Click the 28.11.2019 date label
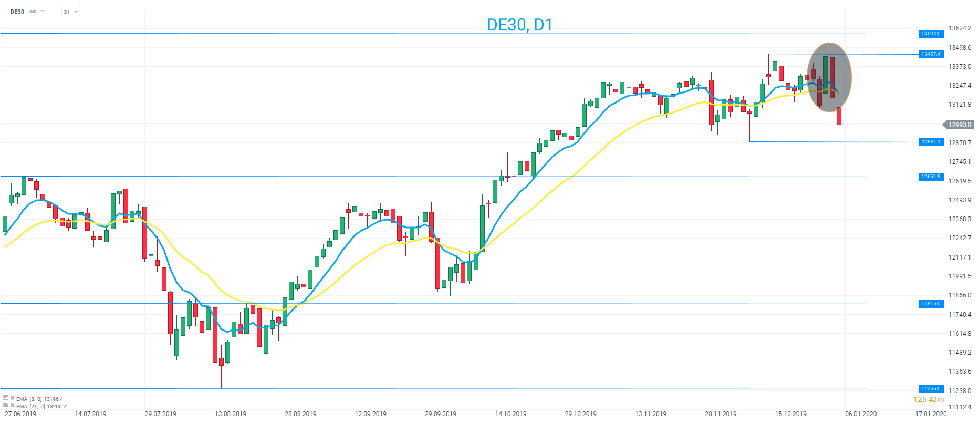980x423 pixels. click(721, 414)
